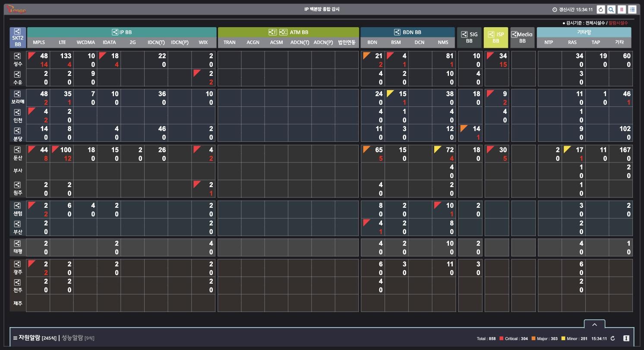Pause the automatic monitoring refresh
This screenshot has height=350, width=644.
pos(622,9)
